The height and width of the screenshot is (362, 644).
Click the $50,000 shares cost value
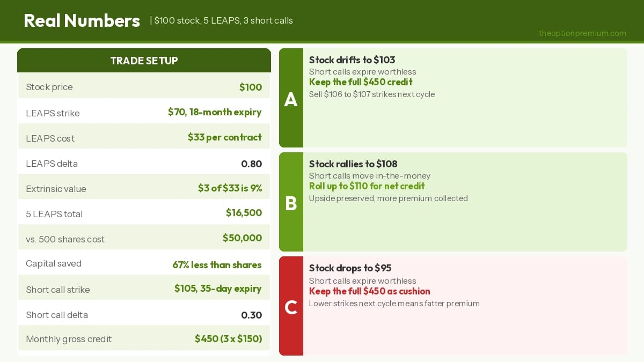coord(243,238)
